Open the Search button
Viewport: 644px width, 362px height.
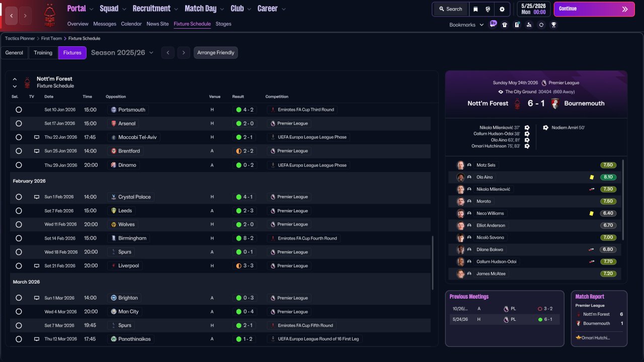pyautogui.click(x=450, y=9)
